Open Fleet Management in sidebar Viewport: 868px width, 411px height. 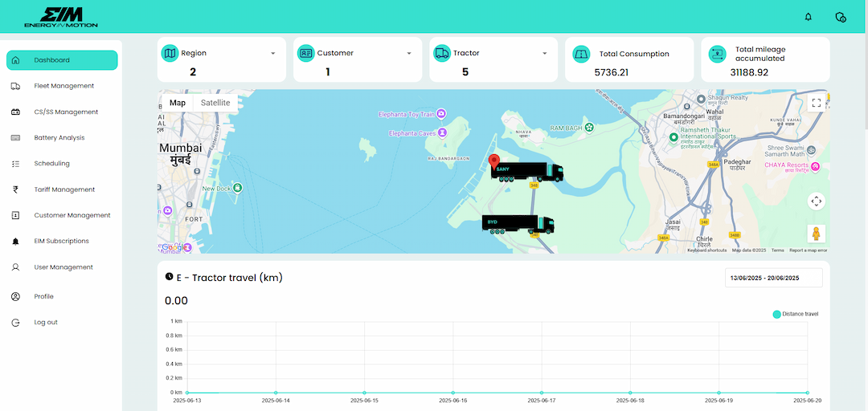(x=62, y=86)
